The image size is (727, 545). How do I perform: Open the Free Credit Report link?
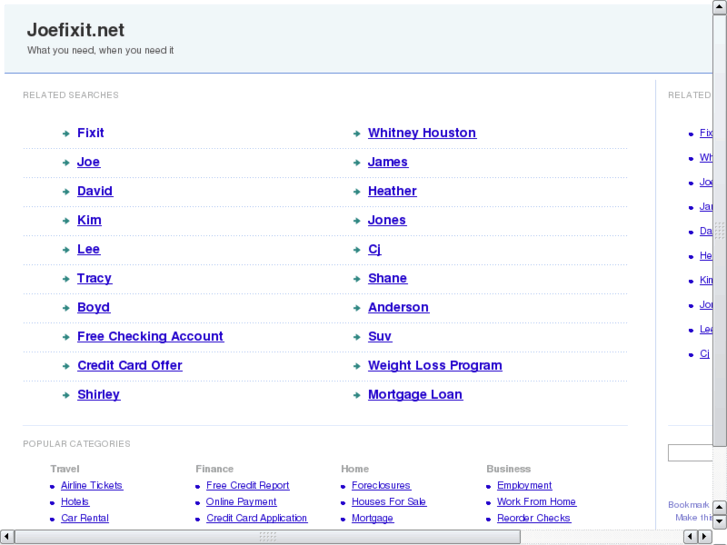(x=247, y=486)
